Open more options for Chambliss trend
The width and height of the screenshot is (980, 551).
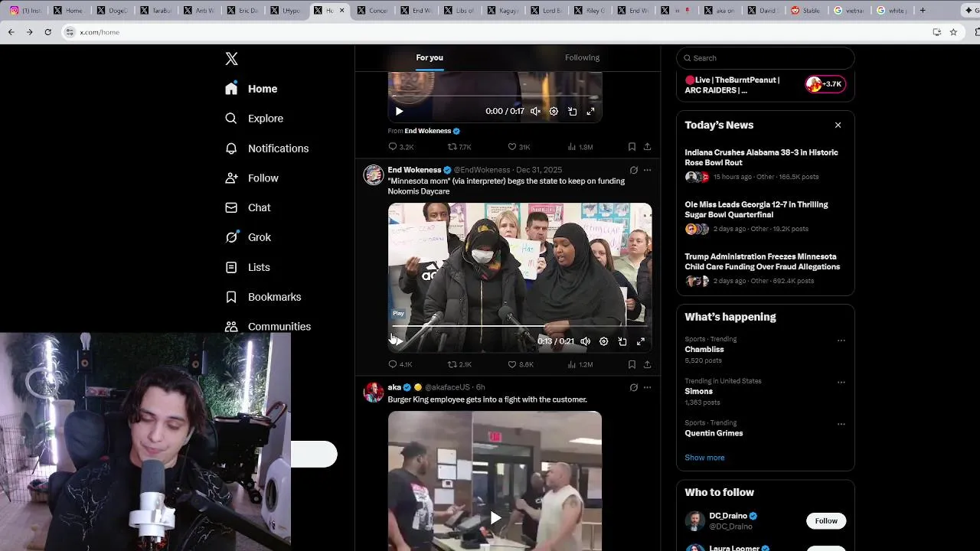tap(841, 341)
